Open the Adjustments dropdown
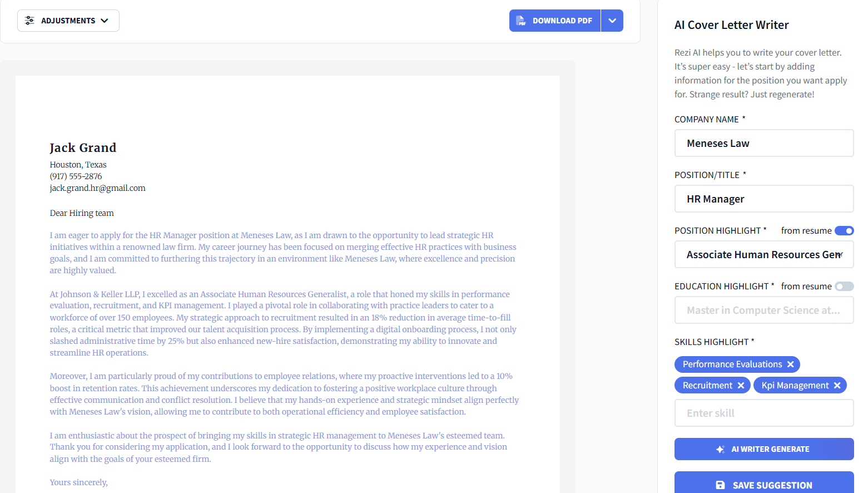 click(x=68, y=20)
